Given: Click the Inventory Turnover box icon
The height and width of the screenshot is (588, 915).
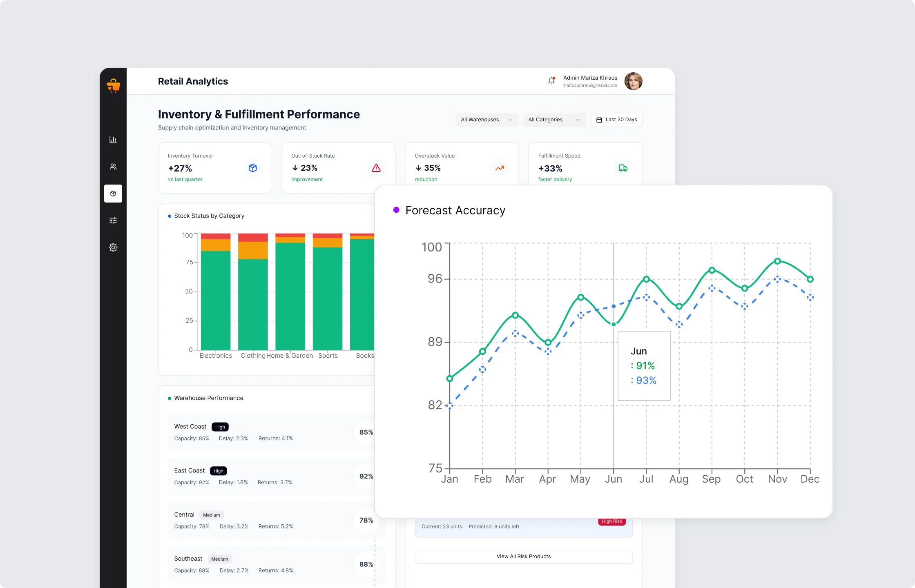Looking at the screenshot, I should click(253, 168).
